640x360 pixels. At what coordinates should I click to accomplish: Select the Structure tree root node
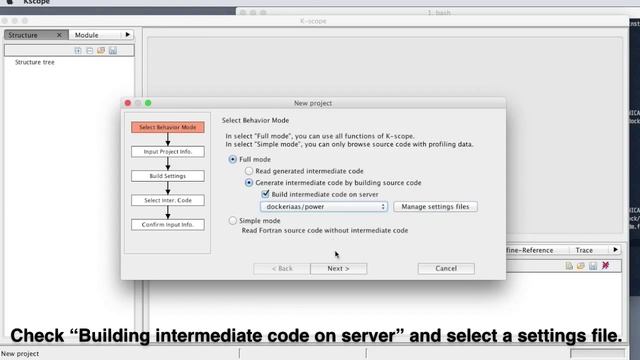[x=35, y=62]
